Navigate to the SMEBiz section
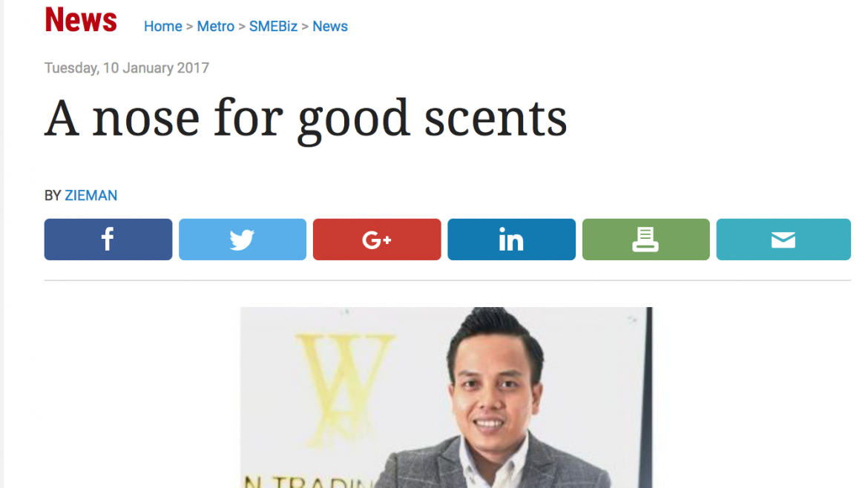The height and width of the screenshot is (488, 868). (x=273, y=27)
